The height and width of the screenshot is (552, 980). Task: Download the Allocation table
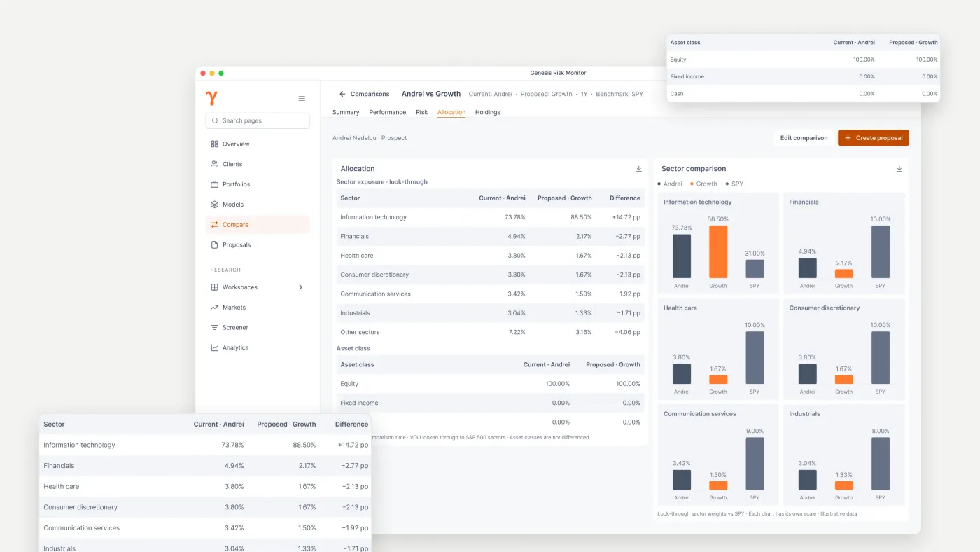coord(638,169)
